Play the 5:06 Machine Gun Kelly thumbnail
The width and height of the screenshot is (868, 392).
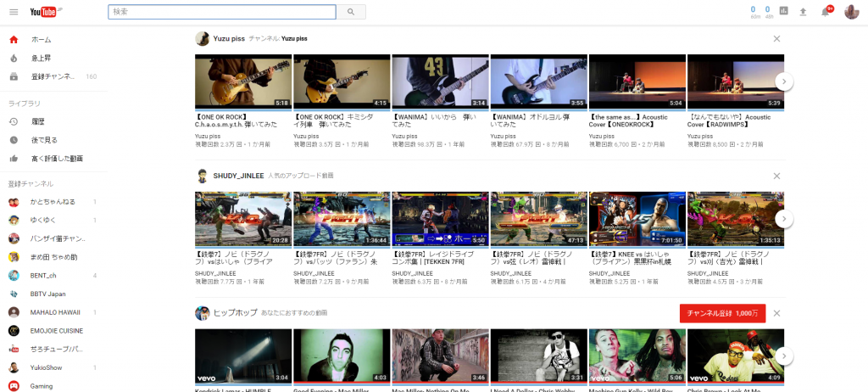[637, 356]
